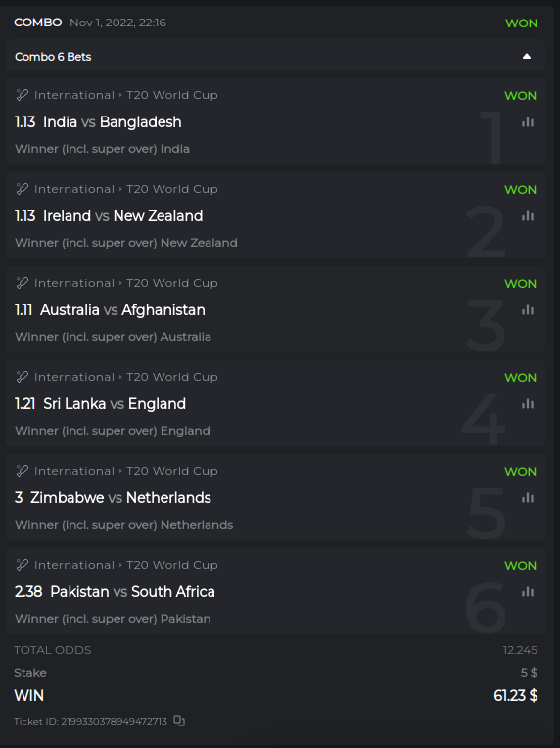560x748 pixels.
Task: Open stats icon for Pakistan vs South Africa
Action: pyautogui.click(x=528, y=592)
